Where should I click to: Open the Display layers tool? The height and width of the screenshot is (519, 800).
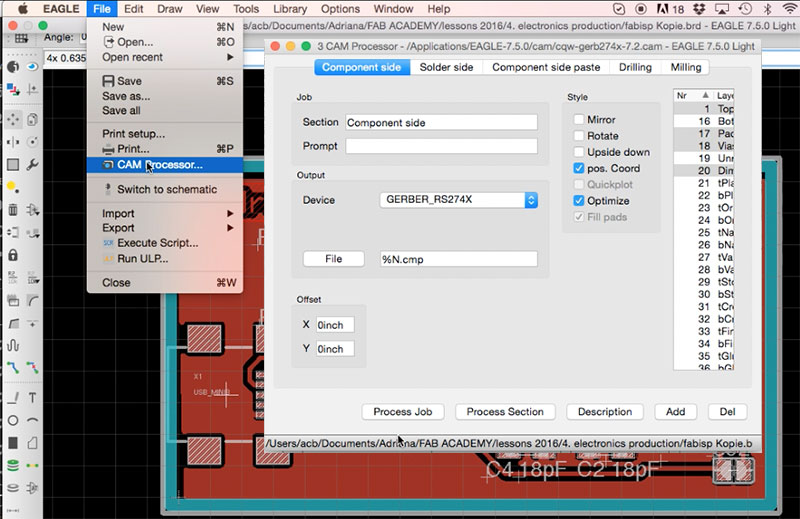13,90
